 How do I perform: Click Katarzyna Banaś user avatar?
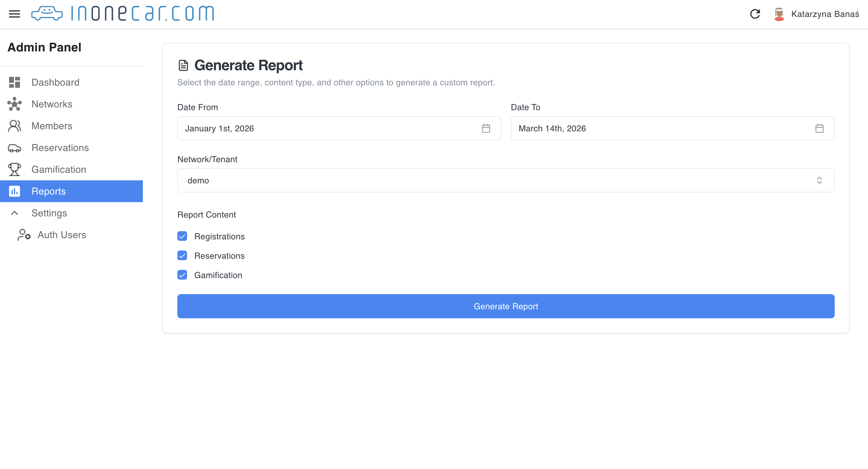779,14
